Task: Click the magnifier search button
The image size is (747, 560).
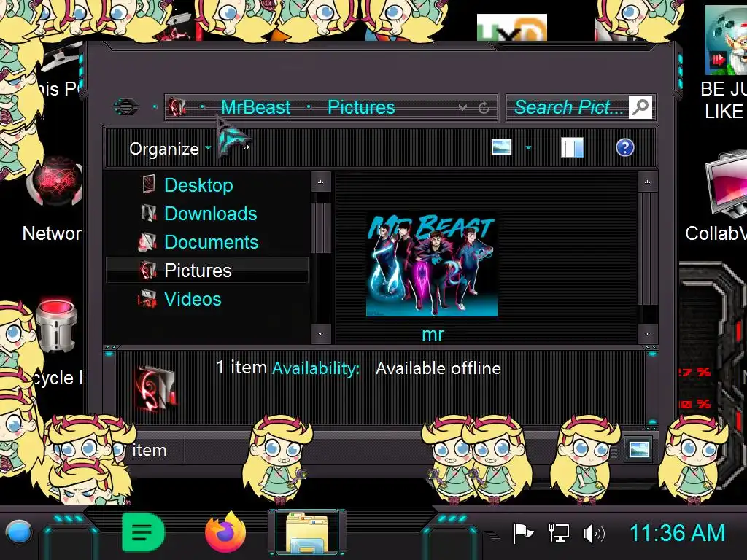Action: 640,107
